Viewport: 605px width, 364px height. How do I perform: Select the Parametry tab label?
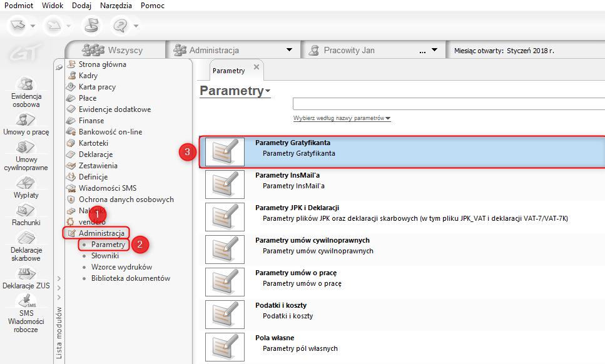pos(229,71)
